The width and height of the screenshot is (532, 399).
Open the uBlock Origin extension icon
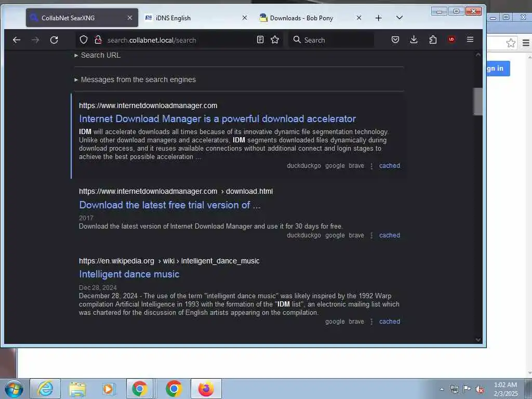[451, 39]
